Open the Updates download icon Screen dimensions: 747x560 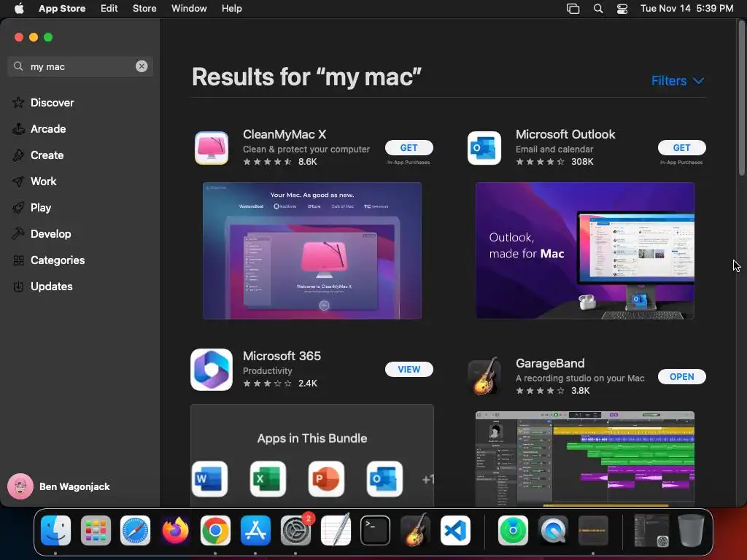18,286
